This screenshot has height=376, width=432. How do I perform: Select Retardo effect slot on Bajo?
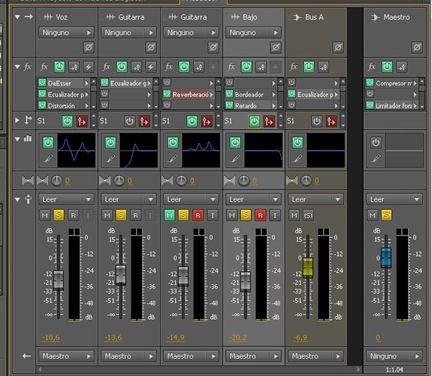[251, 105]
